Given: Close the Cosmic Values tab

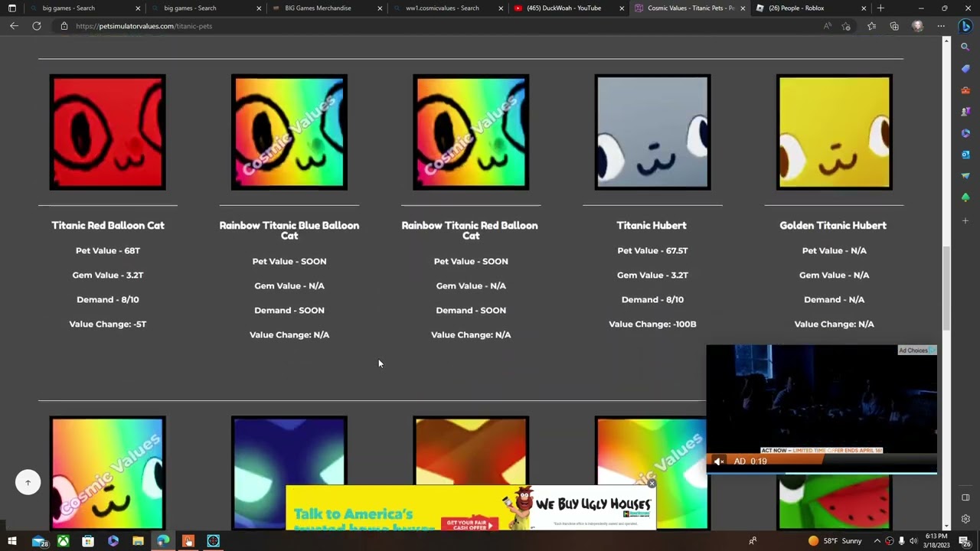Looking at the screenshot, I should pyautogui.click(x=742, y=8).
